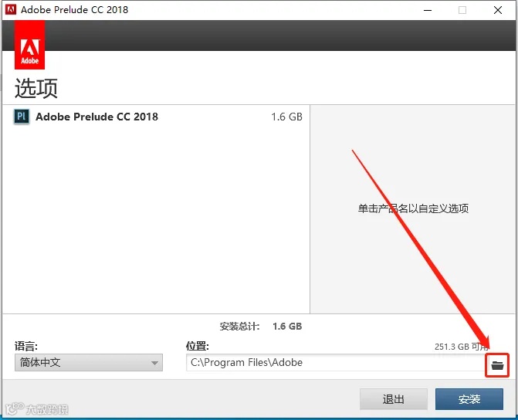Click the 1.6 GB size next to Prelude

coord(286,117)
